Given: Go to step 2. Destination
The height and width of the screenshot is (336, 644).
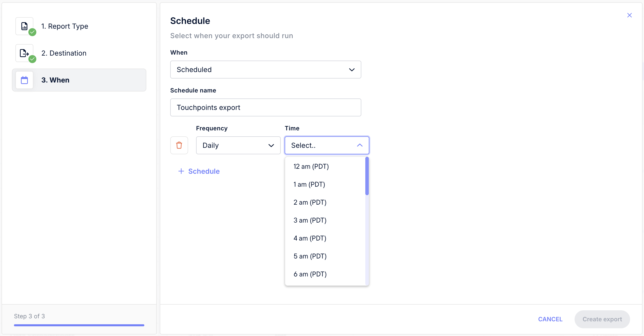Looking at the screenshot, I should pyautogui.click(x=64, y=53).
